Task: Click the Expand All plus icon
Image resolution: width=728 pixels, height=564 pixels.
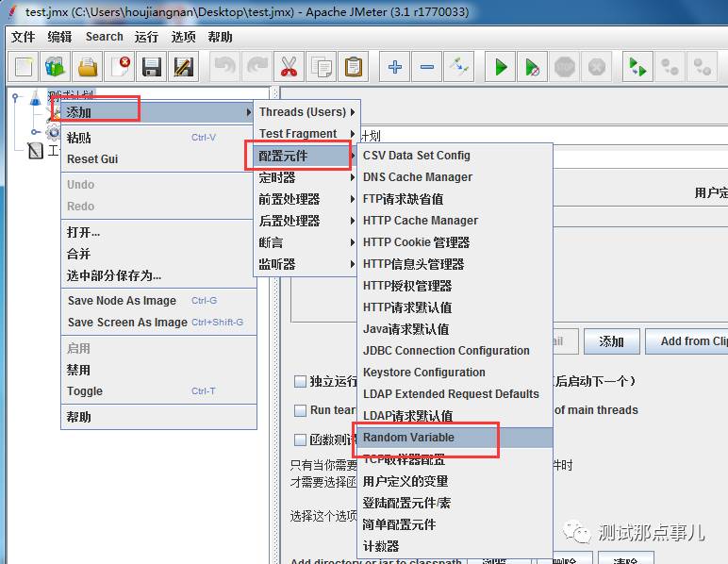Action: click(x=394, y=67)
